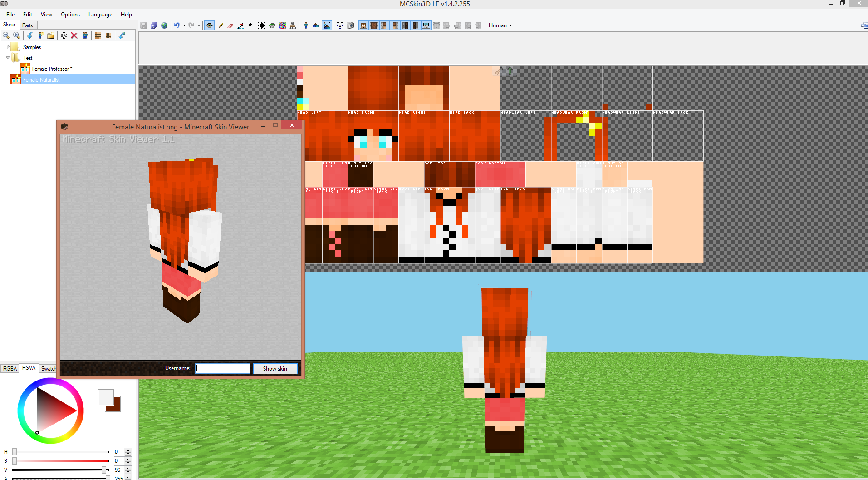Toggle right arm visibility button
Image resolution: width=868 pixels, height=480 pixels.
395,25
